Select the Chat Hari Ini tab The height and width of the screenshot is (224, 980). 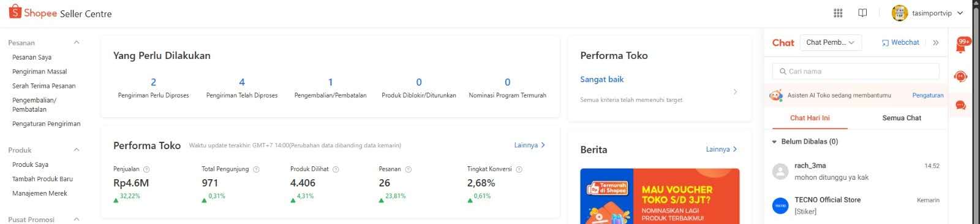[x=810, y=118]
